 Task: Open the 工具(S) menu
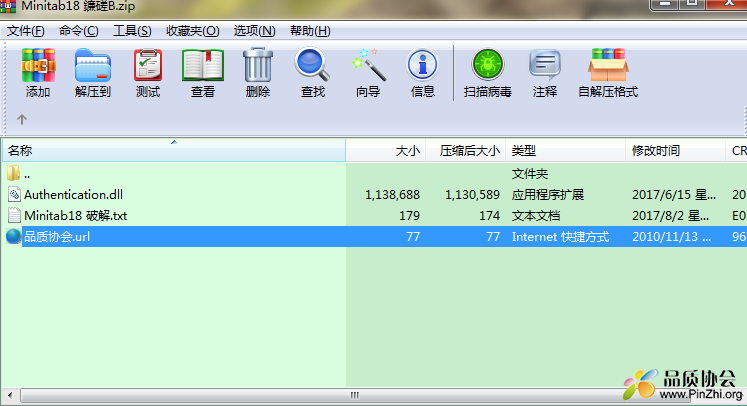click(132, 31)
